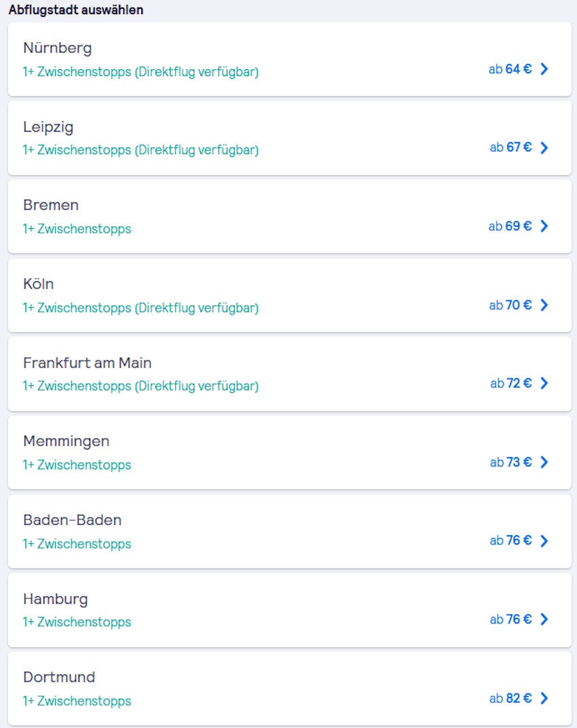Pick Bremen from the city list
This screenshot has width=577, height=728.
tap(51, 205)
